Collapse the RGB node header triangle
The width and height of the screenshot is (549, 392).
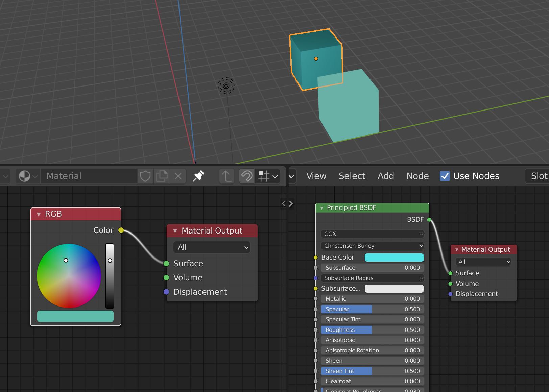[38, 214]
